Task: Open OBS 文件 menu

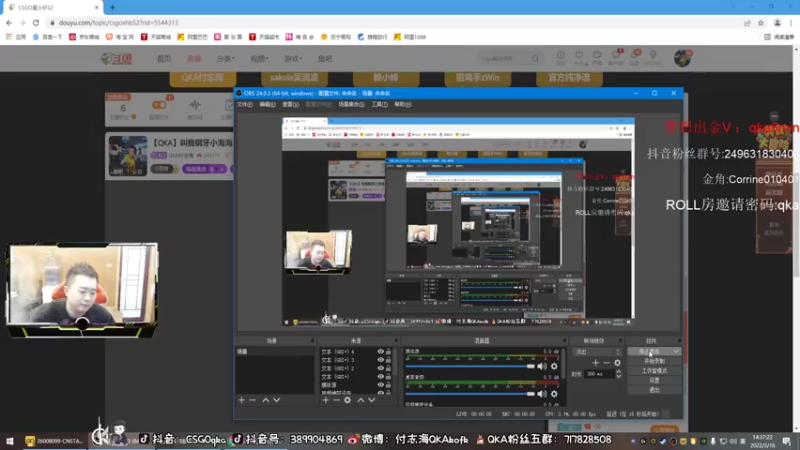Action: (x=244, y=105)
